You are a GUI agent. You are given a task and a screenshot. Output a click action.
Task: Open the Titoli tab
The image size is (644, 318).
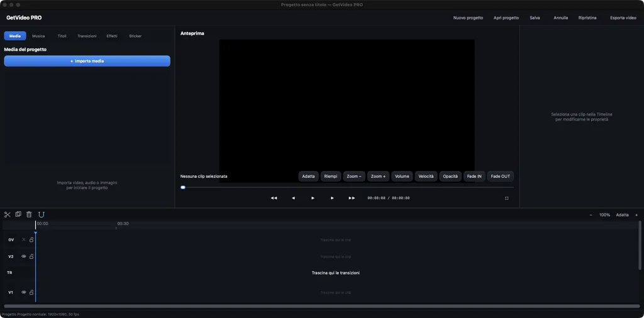pyautogui.click(x=62, y=36)
